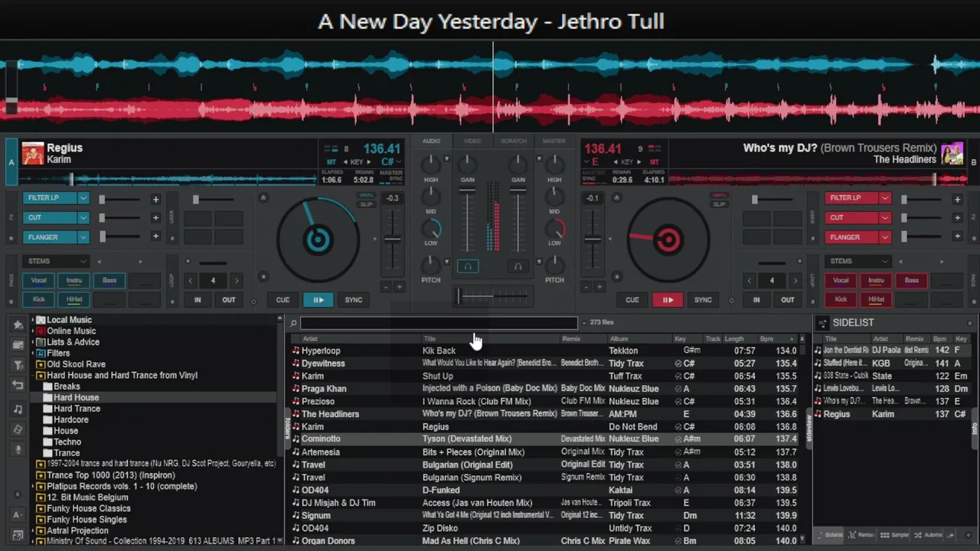Click the CUE button on deck A

[283, 300]
